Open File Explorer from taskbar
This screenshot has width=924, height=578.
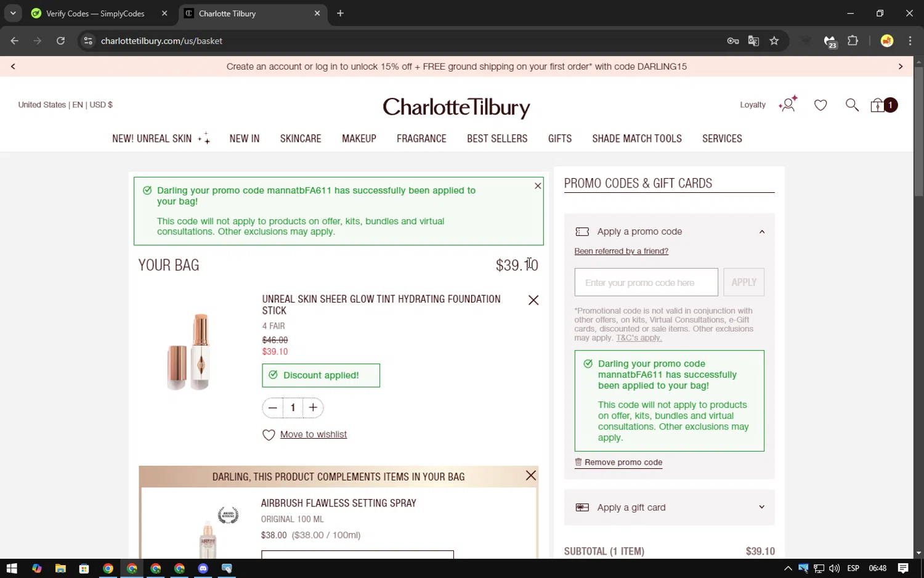[60, 568]
